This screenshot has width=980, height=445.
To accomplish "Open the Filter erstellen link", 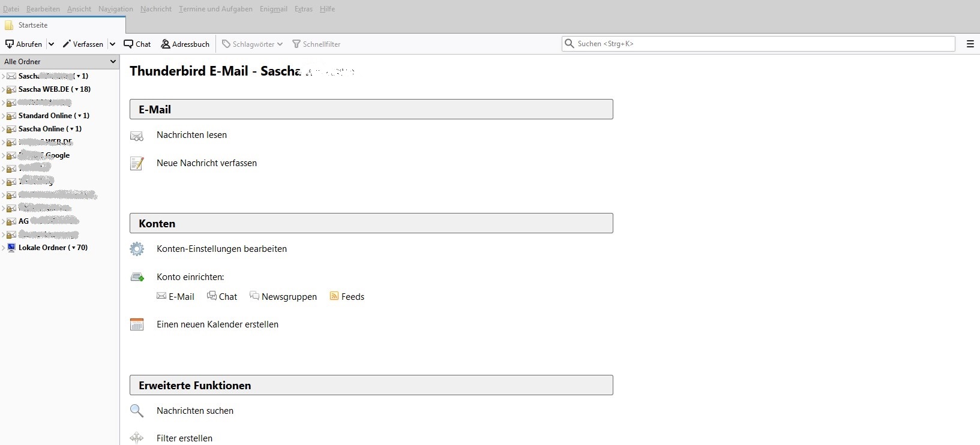I will (x=184, y=438).
